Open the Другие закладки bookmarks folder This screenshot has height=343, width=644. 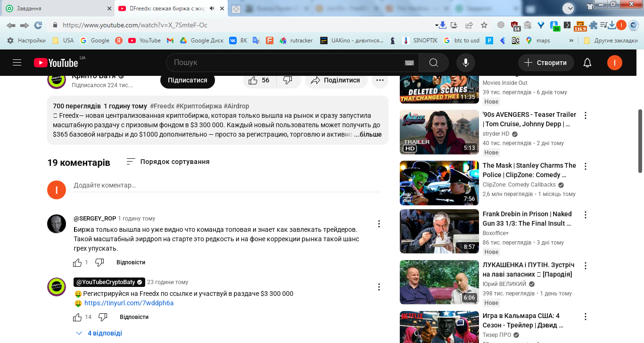click(x=611, y=41)
